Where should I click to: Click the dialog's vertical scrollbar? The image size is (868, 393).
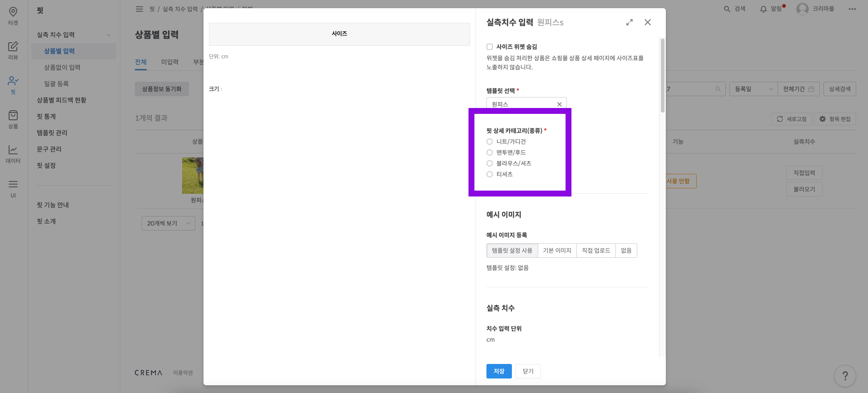[663, 75]
